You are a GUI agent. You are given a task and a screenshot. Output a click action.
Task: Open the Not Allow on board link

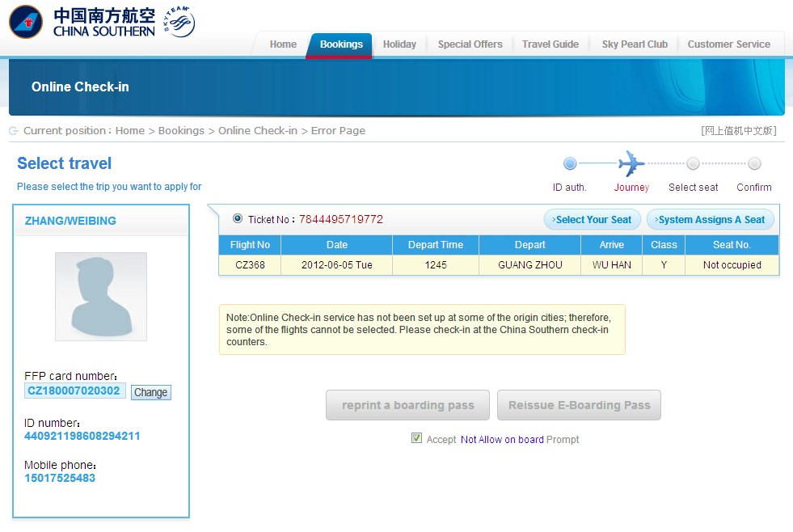[x=502, y=440]
